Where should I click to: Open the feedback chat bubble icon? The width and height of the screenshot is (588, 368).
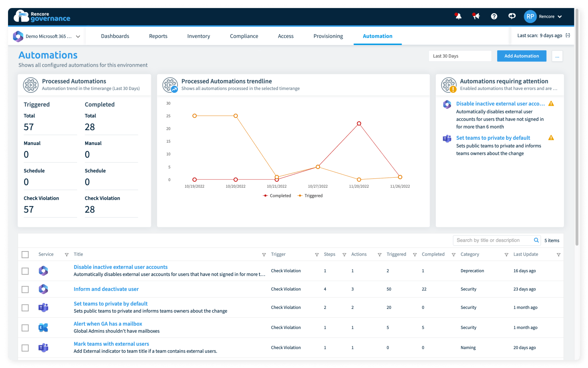pyautogui.click(x=512, y=16)
